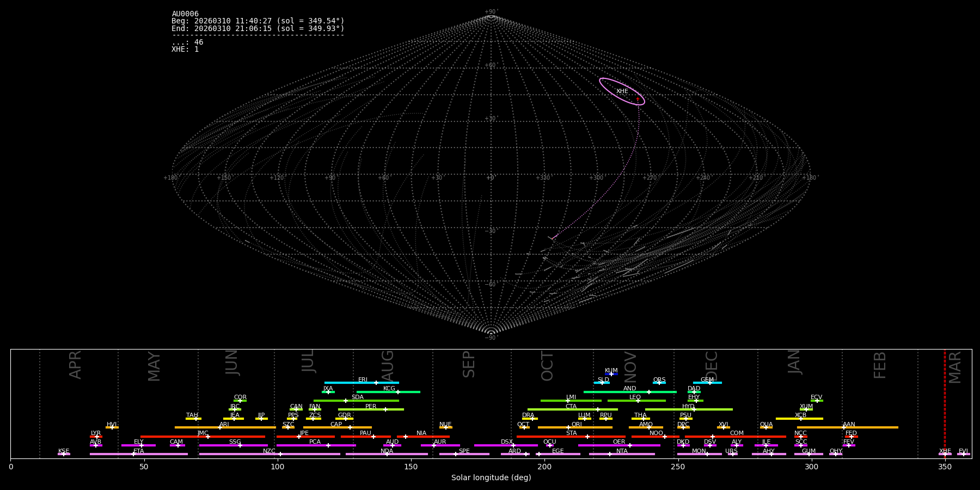
Task: Click the sporadic count line showing 46
Action: [x=187, y=42]
